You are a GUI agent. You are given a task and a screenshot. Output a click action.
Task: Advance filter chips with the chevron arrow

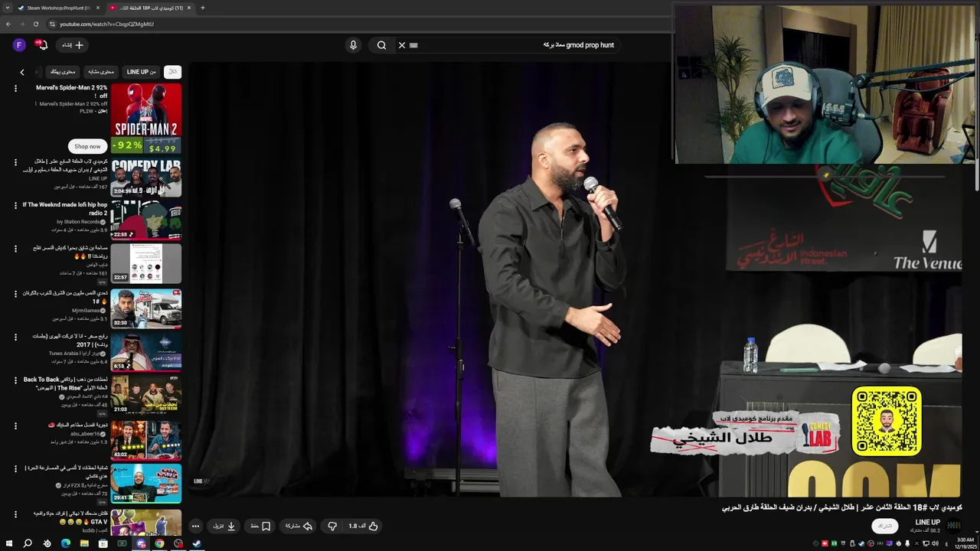[22, 72]
